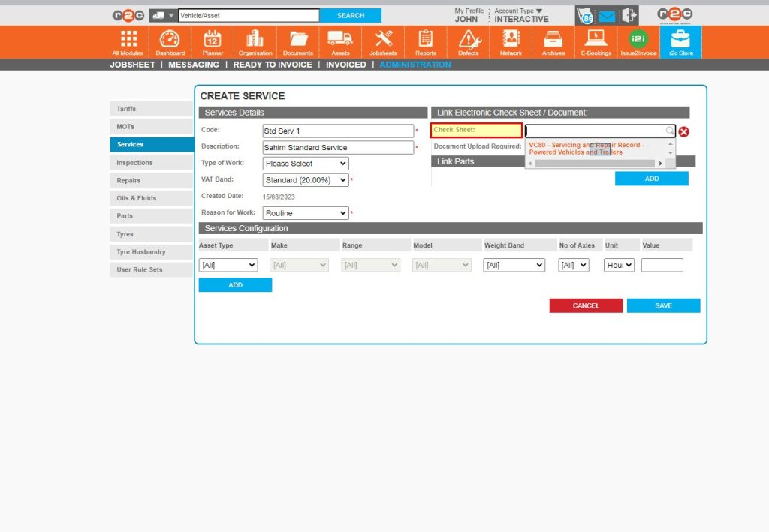
Task: Select Repairs in the sidebar
Action: pos(152,180)
